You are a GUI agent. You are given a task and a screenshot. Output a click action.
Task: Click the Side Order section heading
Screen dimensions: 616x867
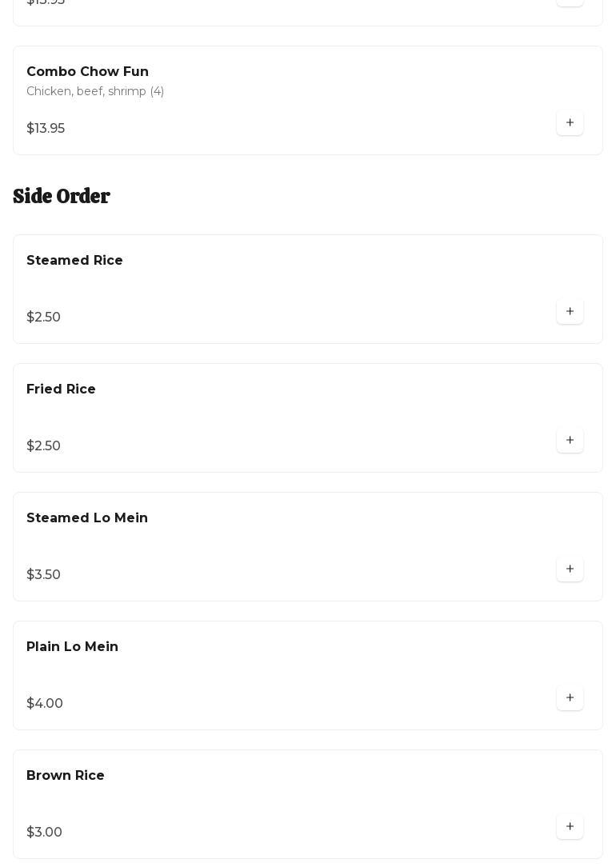(x=62, y=197)
